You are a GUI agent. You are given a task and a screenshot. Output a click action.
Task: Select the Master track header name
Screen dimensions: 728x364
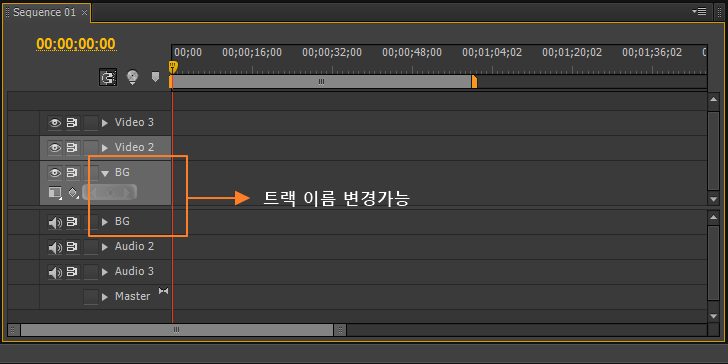132,296
